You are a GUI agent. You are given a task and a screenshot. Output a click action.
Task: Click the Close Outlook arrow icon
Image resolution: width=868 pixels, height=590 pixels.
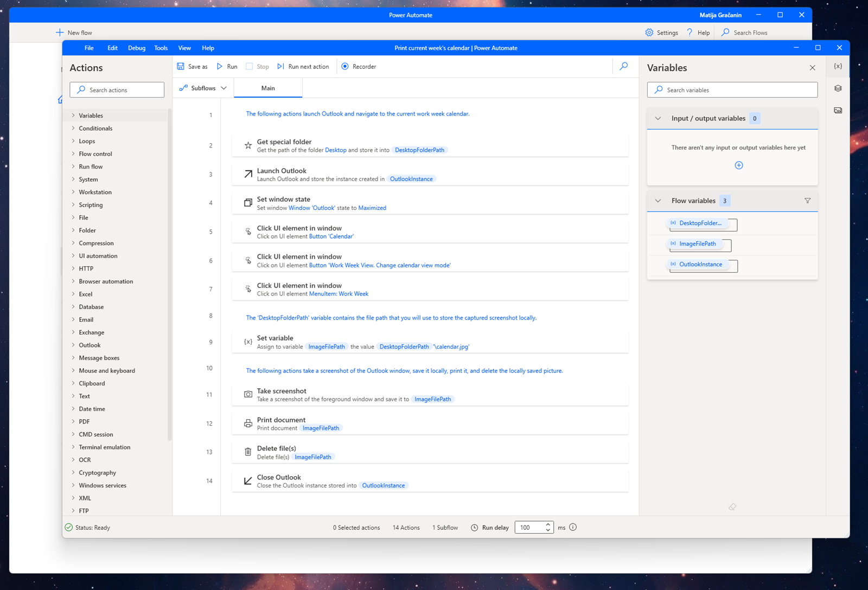pos(248,481)
